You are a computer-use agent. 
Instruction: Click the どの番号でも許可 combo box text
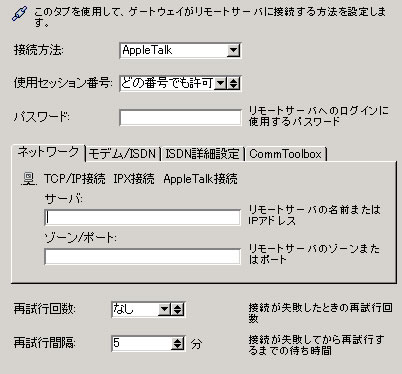pos(167,83)
